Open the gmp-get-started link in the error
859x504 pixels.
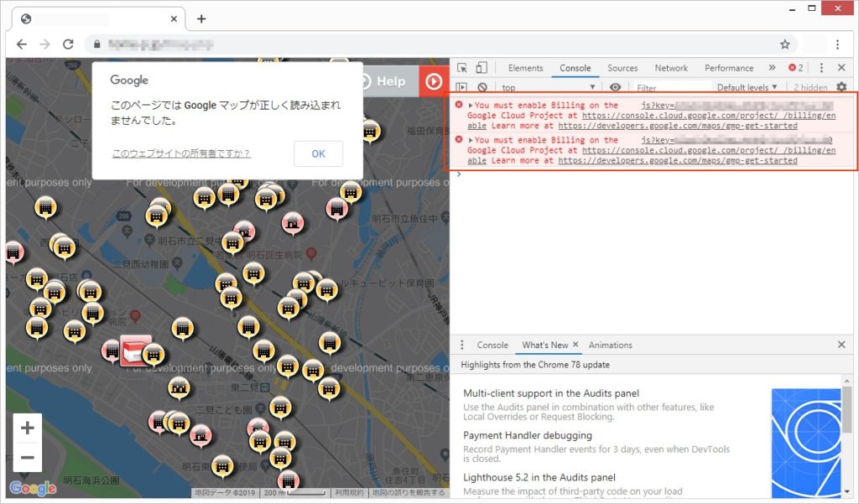tap(677, 125)
